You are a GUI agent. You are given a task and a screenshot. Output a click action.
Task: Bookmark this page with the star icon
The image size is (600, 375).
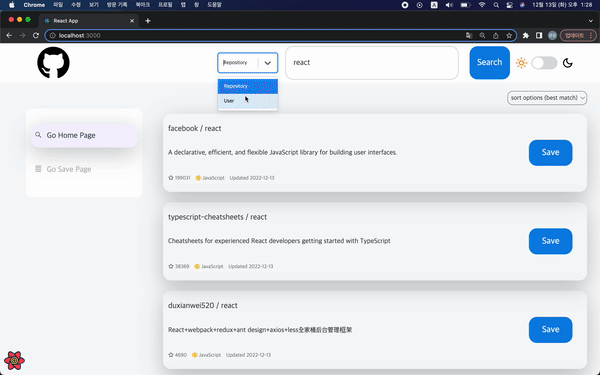pos(509,36)
